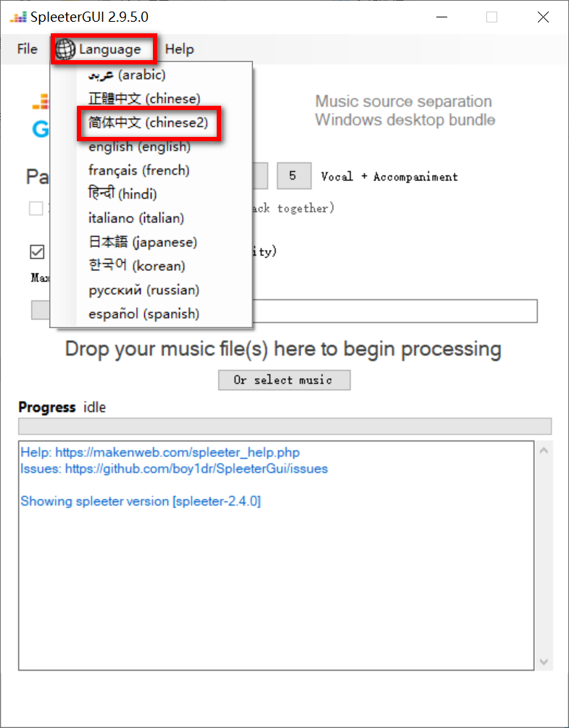
Task: Click log scrollbar down arrow
Action: pyautogui.click(x=544, y=661)
